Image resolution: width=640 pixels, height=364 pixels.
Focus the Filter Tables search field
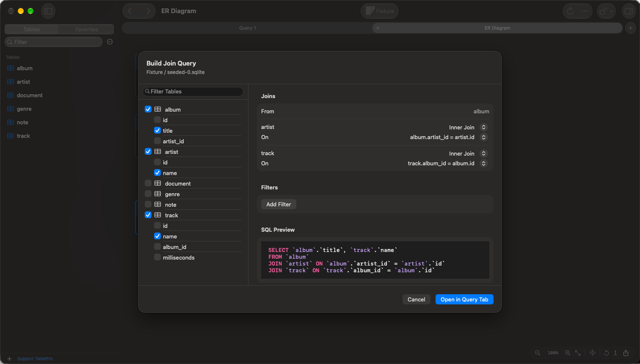193,91
